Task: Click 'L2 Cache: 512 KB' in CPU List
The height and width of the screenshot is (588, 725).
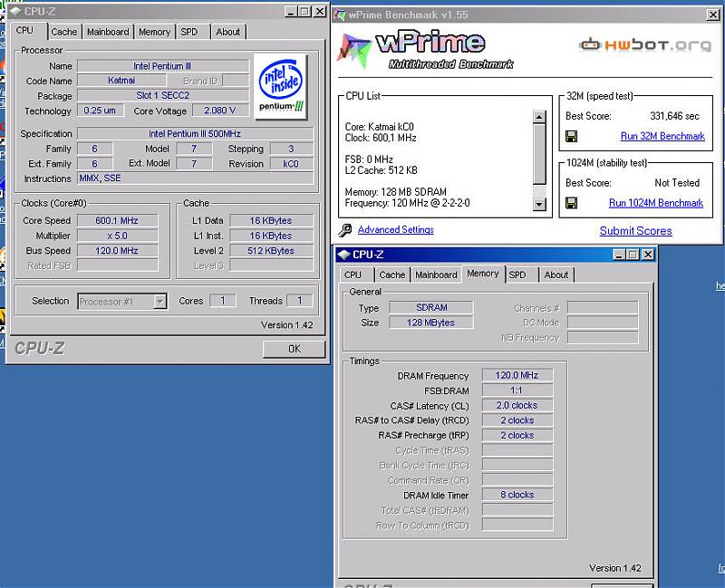Action: [x=381, y=170]
